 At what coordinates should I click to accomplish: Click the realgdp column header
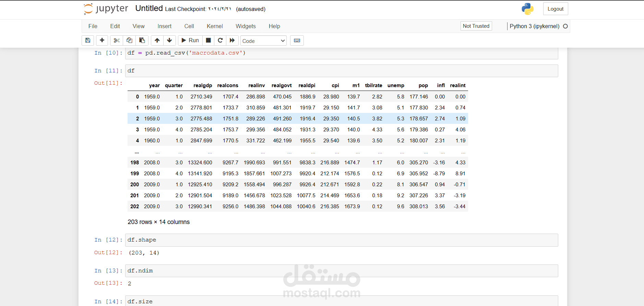point(203,85)
